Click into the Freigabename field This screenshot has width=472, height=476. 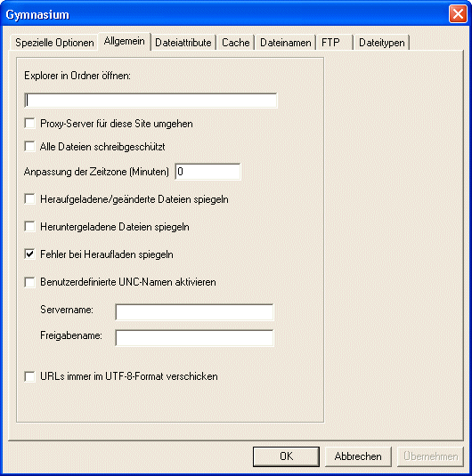pyautogui.click(x=194, y=338)
